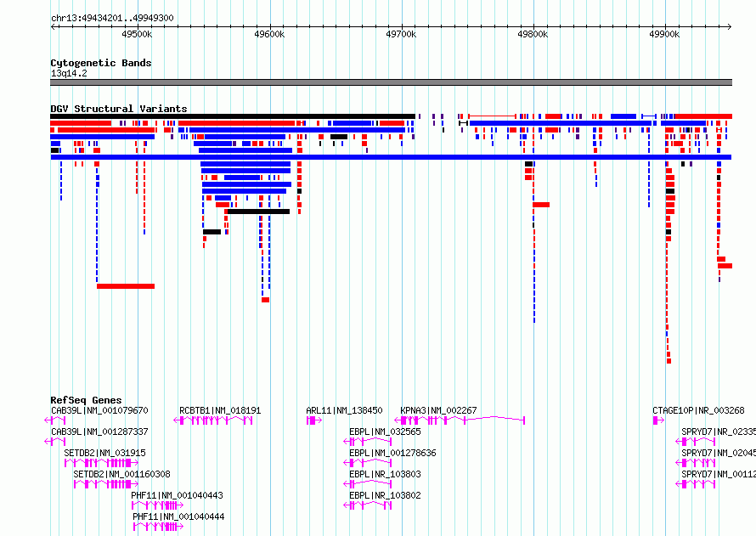Viewport: 756px width, 536px height.
Task: Open the SETDB2|NM_031915 gene label
Action: coord(104,453)
